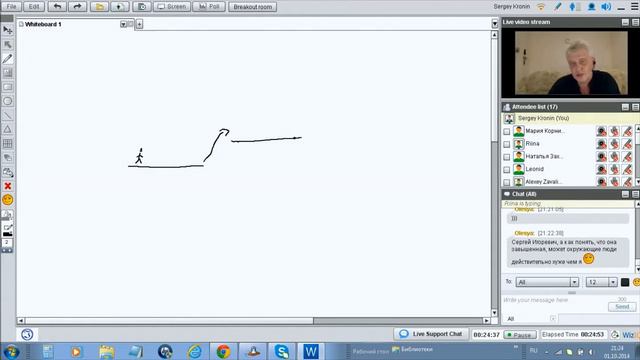Viewport: 640px width, 360px height.
Task: Open Live Support Chat
Action: click(x=431, y=334)
